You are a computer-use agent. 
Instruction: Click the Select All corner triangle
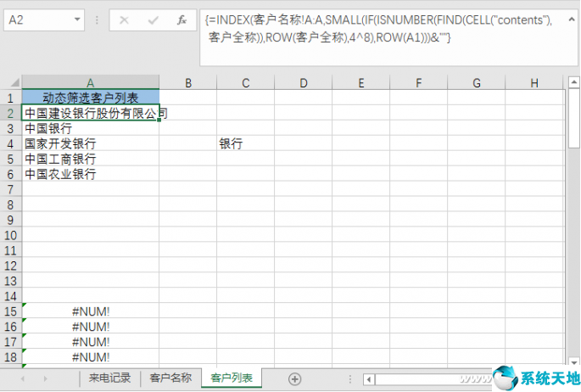tap(10, 82)
